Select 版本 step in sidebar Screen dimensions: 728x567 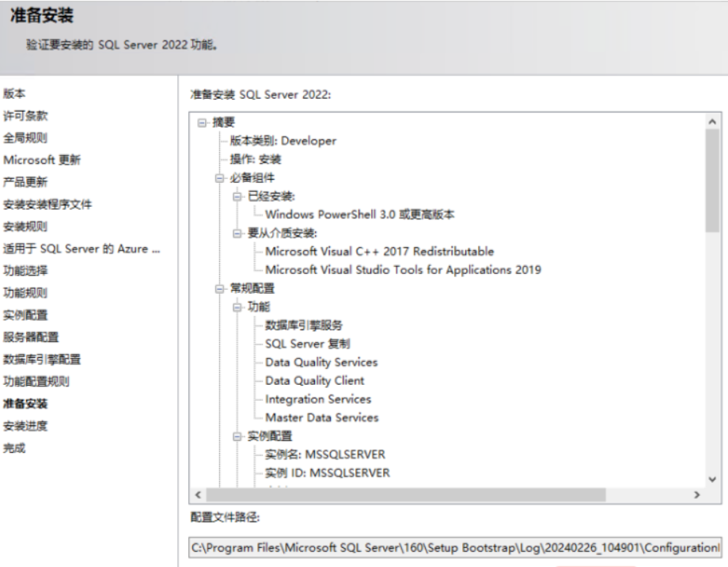(x=14, y=93)
